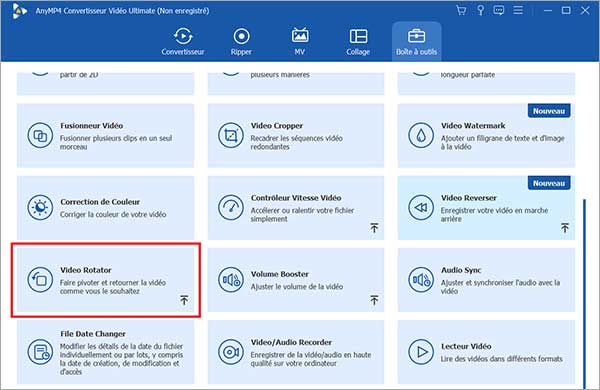Click the Audio Sync icon
Screen dimensions: 600x390
pyautogui.click(x=421, y=280)
